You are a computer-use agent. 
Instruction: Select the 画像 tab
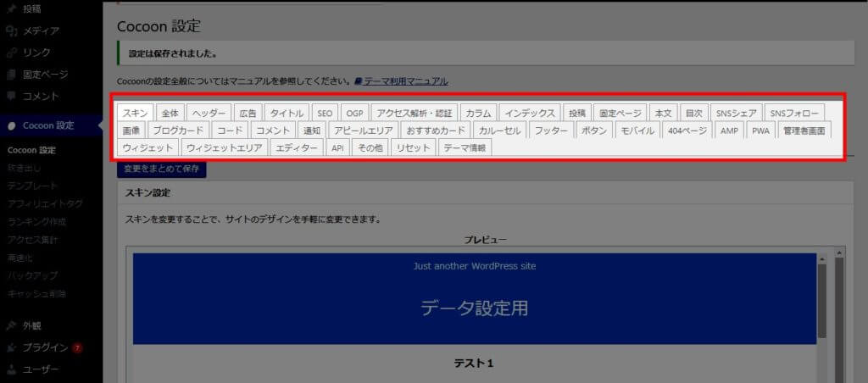[x=131, y=130]
